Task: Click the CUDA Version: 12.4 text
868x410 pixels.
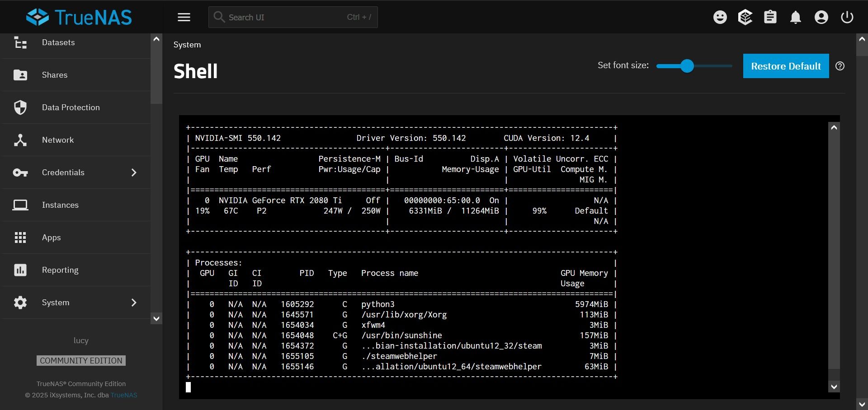Action: (546, 138)
